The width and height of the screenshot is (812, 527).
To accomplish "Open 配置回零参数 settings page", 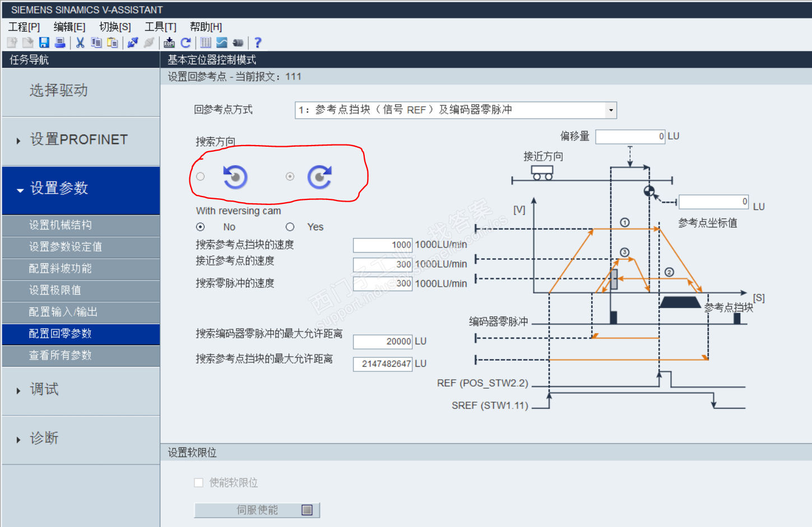I will coord(81,334).
